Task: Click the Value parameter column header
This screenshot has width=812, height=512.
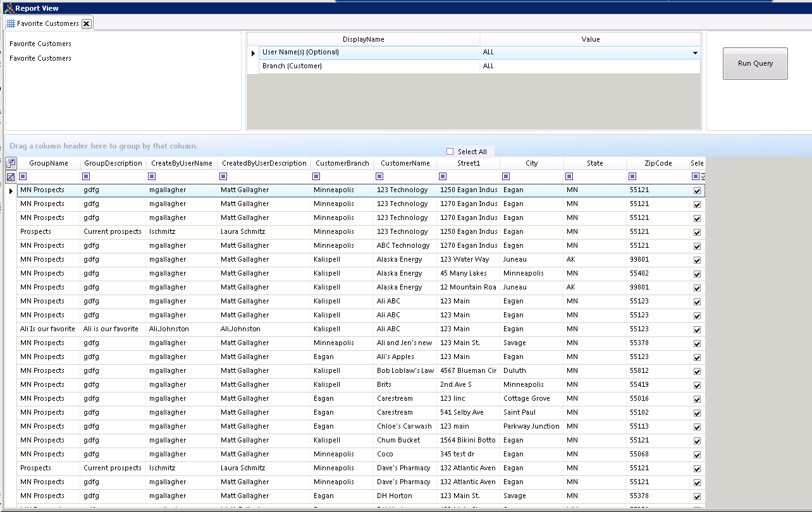Action: pyautogui.click(x=591, y=39)
